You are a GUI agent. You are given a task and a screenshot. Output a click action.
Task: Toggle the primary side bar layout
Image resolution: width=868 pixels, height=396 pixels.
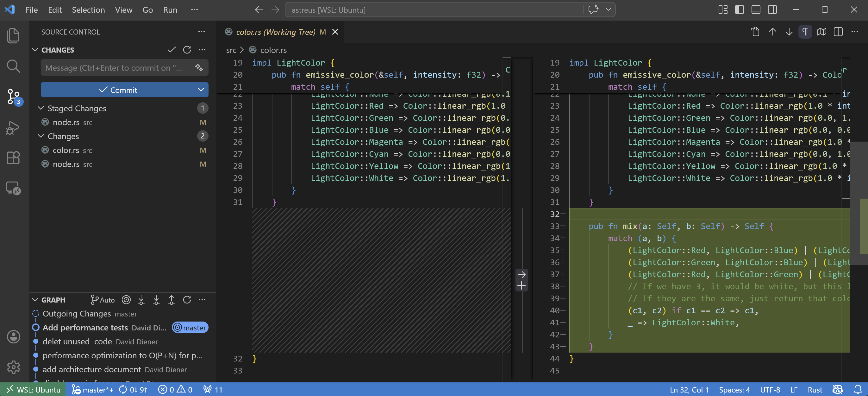click(739, 10)
